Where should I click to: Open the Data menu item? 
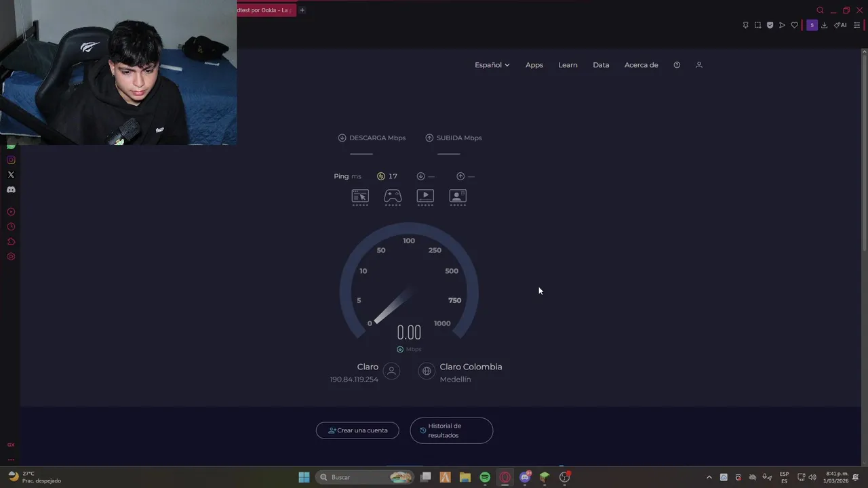(x=601, y=65)
